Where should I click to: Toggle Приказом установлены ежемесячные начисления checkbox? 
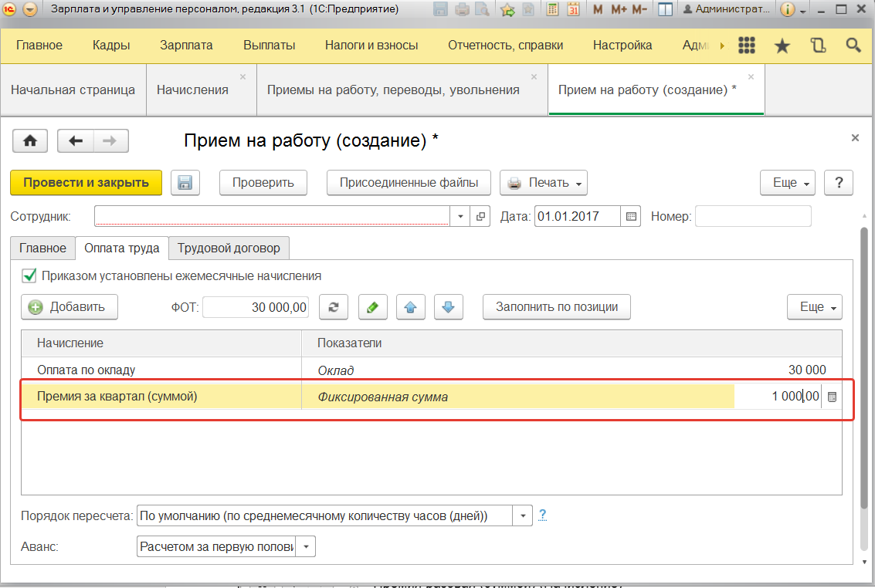[29, 276]
